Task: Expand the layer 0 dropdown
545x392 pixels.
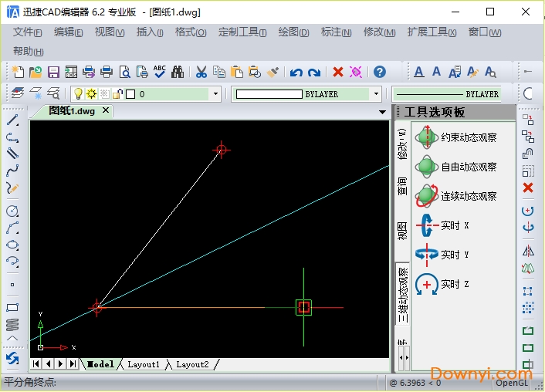Action: coord(215,94)
